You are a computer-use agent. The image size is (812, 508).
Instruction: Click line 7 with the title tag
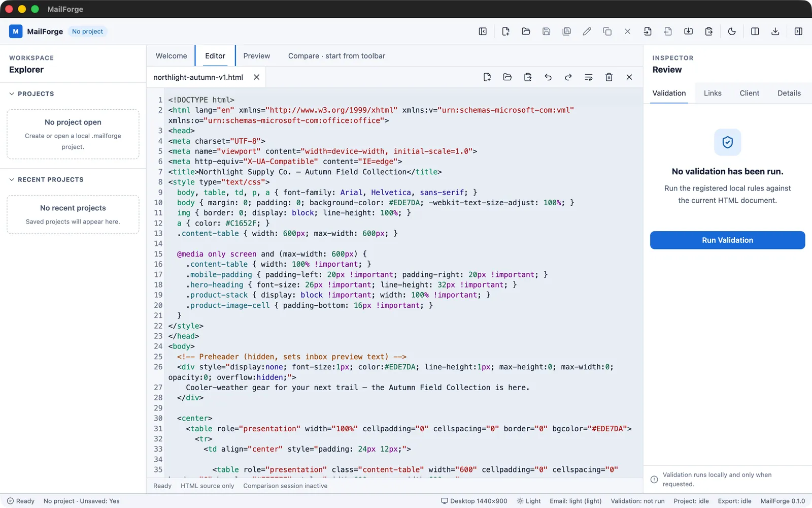coord(305,172)
